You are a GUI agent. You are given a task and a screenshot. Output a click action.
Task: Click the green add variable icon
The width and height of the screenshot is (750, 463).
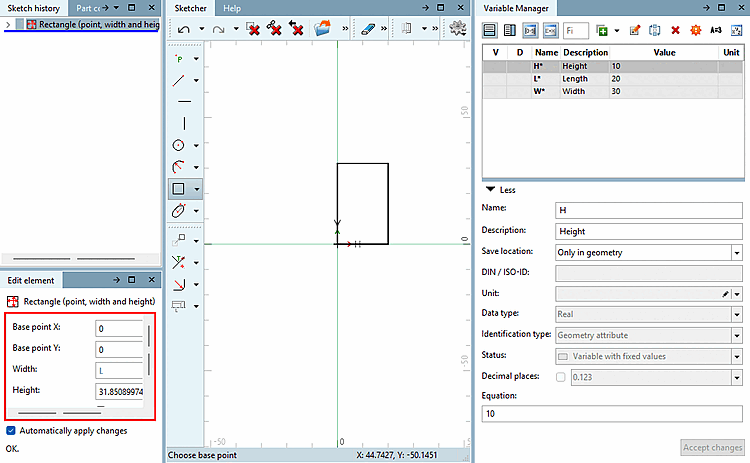click(602, 31)
